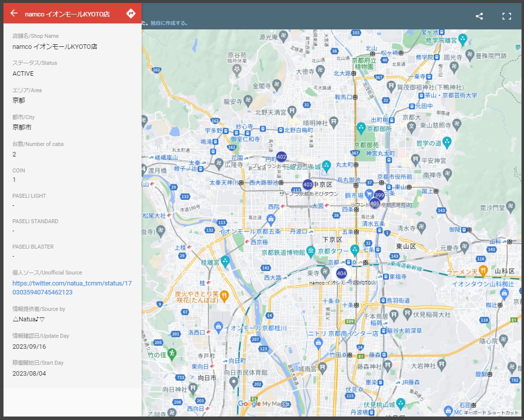This screenshot has height=420, width=524.
Task: Click the 城南宮 shrine icon
Action: 322,368
